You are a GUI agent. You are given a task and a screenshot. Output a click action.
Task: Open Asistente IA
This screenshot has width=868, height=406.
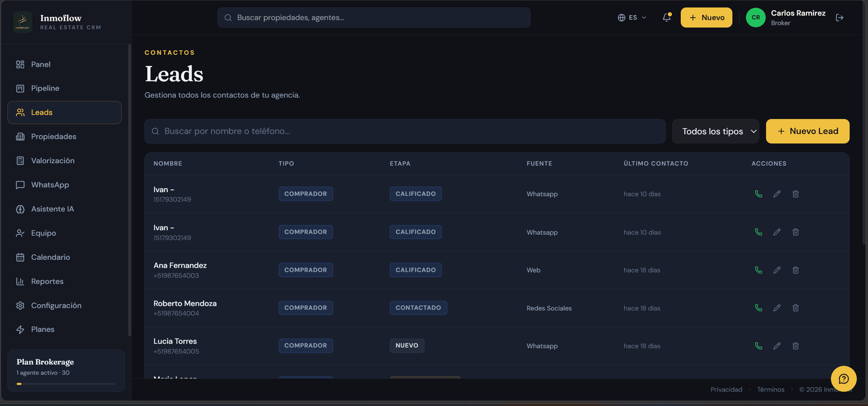(x=65, y=209)
